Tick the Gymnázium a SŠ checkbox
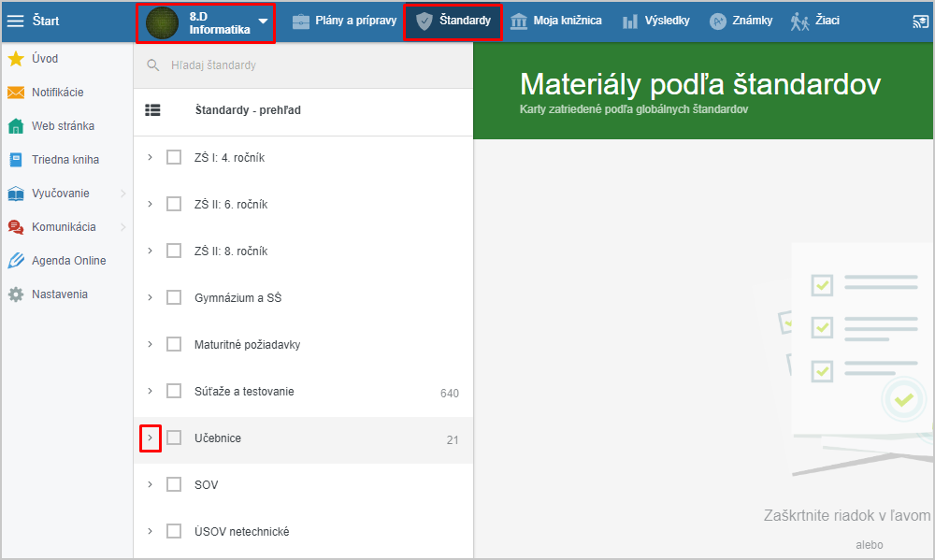 coord(174,297)
